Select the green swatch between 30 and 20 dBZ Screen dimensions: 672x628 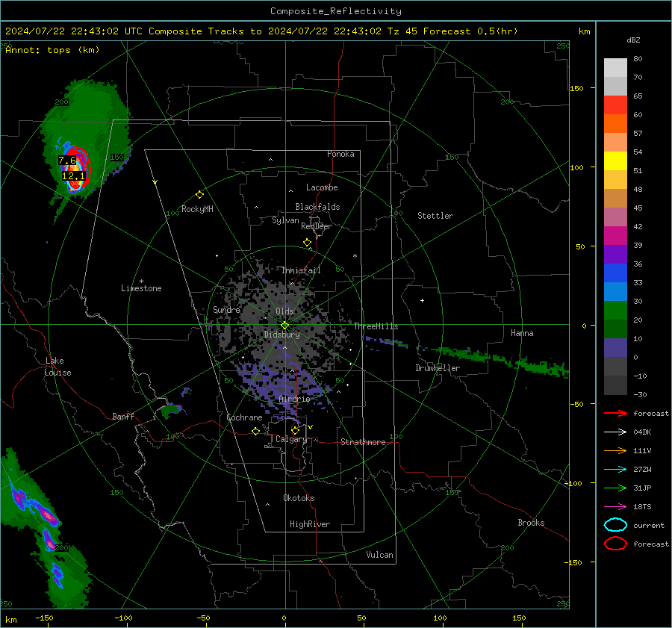[x=615, y=311]
